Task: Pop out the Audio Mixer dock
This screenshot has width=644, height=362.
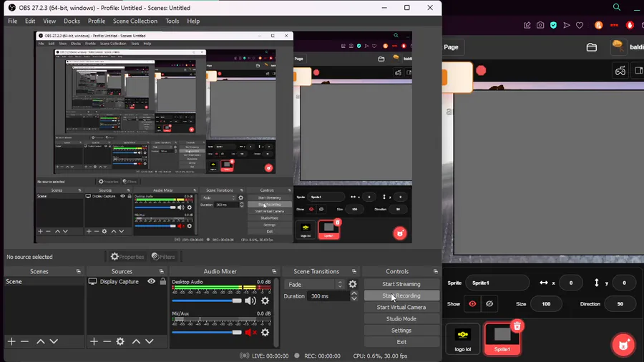Action: [x=274, y=271]
